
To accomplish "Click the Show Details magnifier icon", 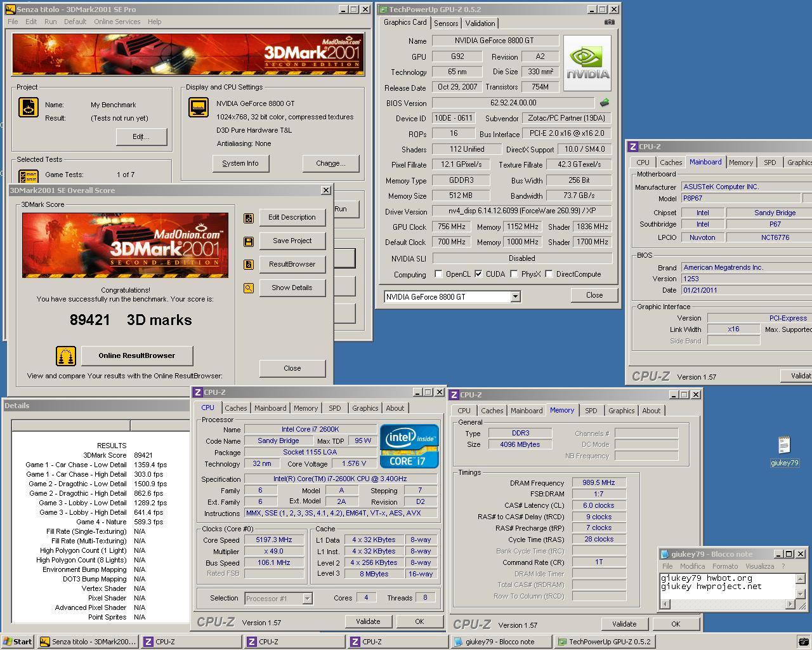I will coord(249,288).
